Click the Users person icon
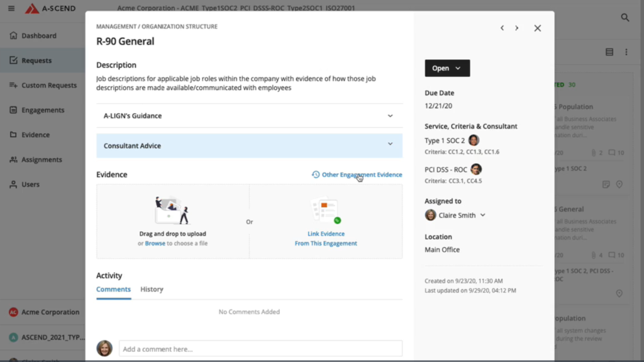This screenshot has height=362, width=644. coord(13,184)
